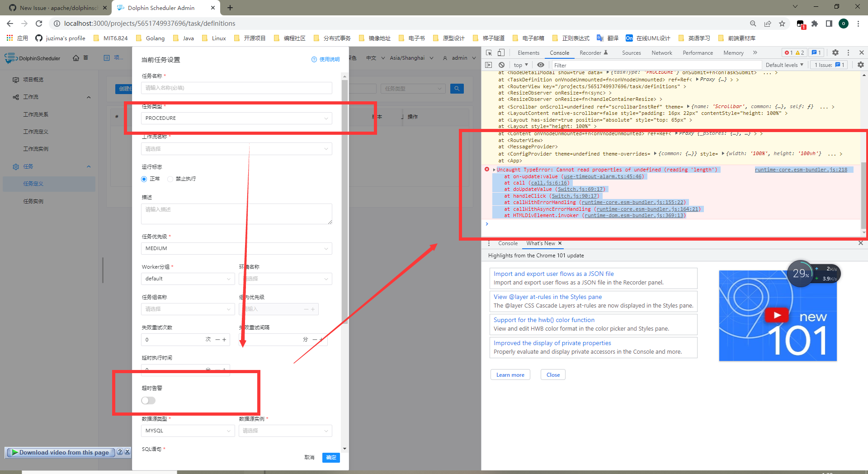Open 工作流定义 in the sidebar
Image resolution: width=868 pixels, height=474 pixels.
(36, 132)
